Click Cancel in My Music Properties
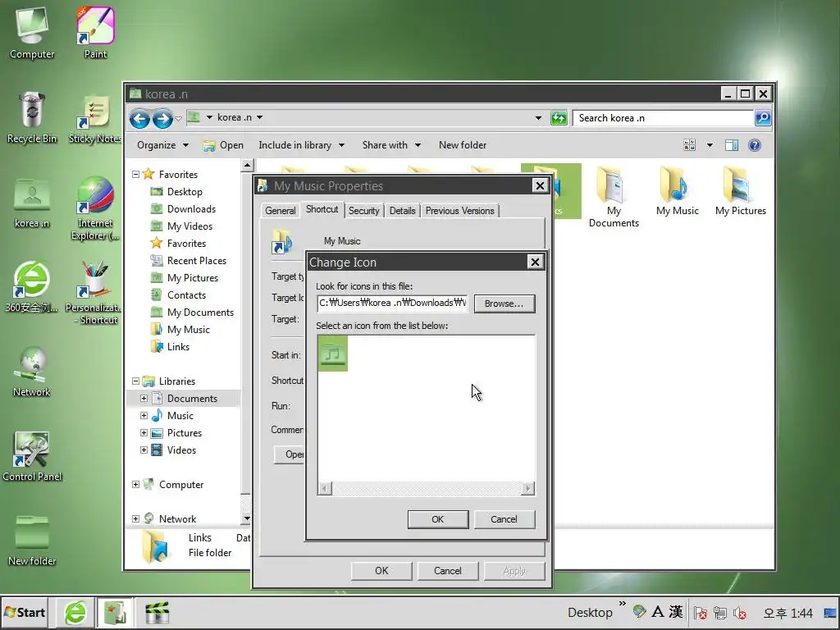Screen dimensions: 840x630 (x=447, y=571)
